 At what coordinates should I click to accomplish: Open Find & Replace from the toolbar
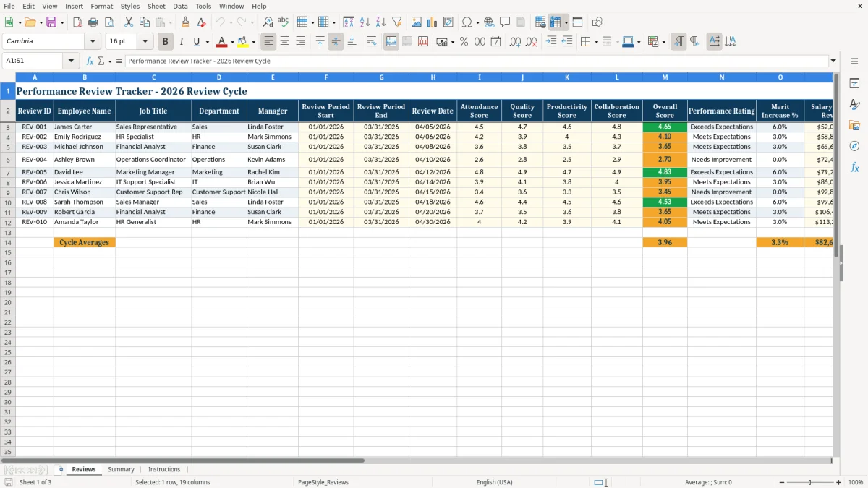tap(268, 22)
